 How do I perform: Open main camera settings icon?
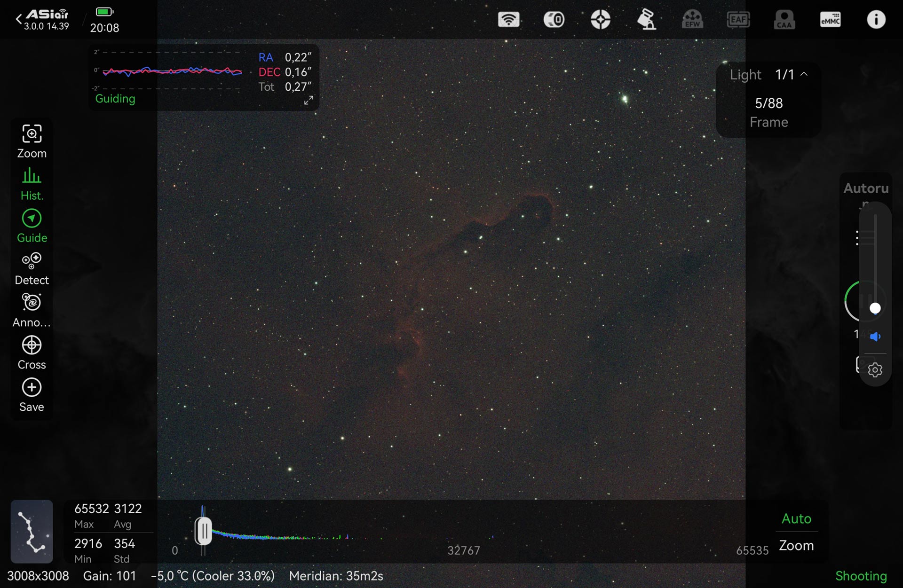[554, 20]
